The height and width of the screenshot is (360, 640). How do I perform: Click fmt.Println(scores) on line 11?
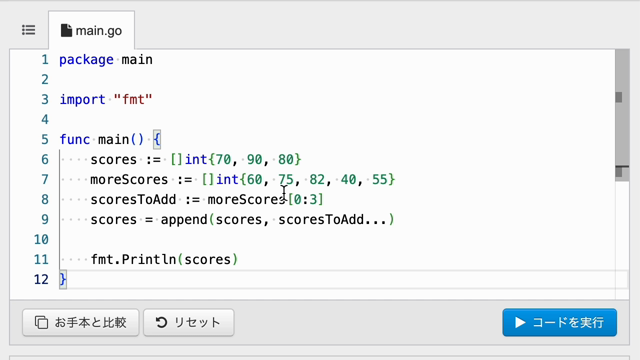(x=164, y=260)
